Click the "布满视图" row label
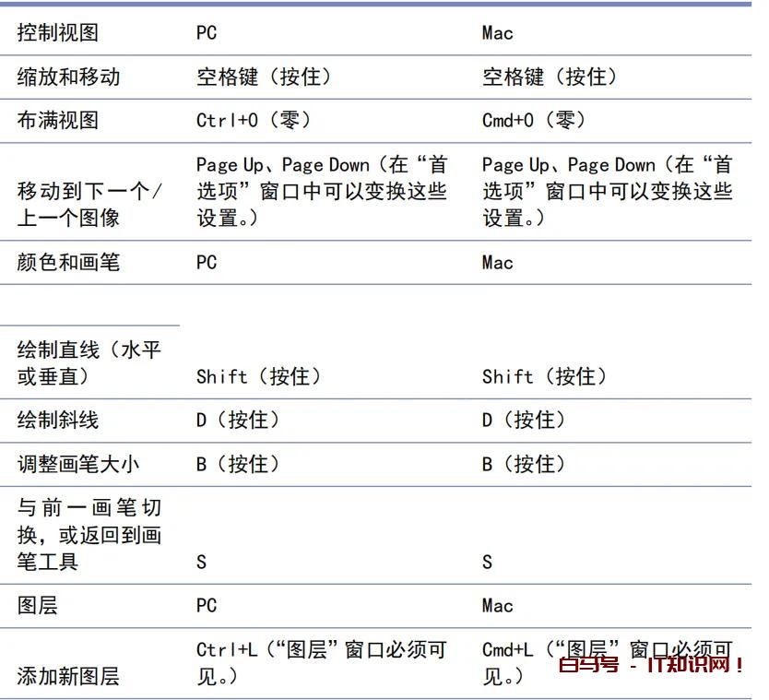Screen dimensions: 769x700 58,120
